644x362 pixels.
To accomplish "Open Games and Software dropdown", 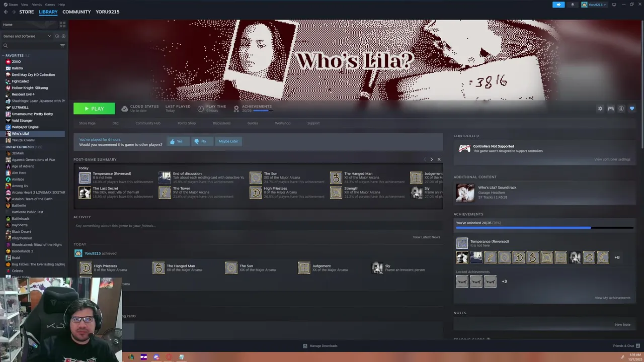I will (27, 36).
